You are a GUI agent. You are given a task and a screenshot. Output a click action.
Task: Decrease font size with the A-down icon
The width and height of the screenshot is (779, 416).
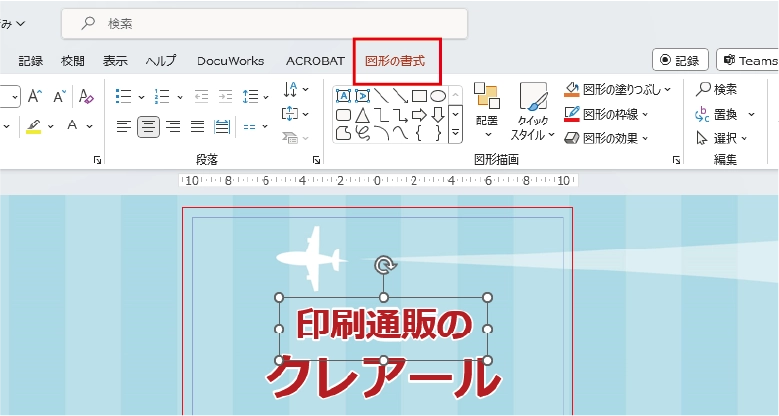60,96
